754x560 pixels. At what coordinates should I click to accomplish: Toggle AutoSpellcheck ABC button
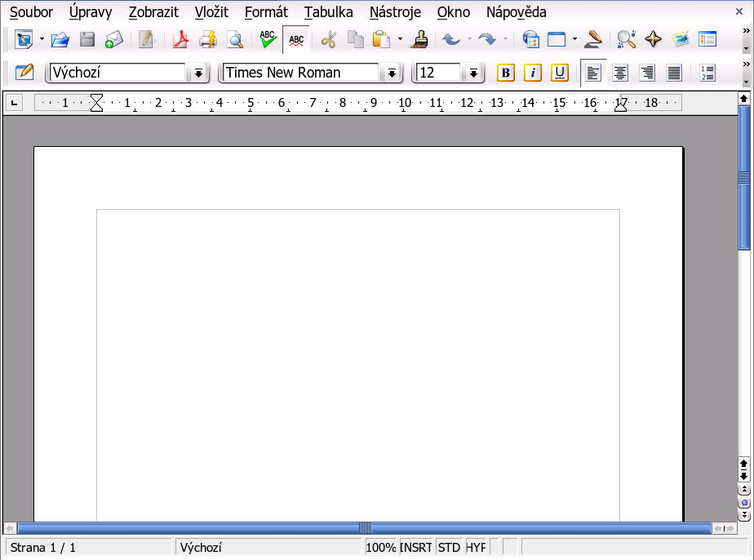(295, 39)
